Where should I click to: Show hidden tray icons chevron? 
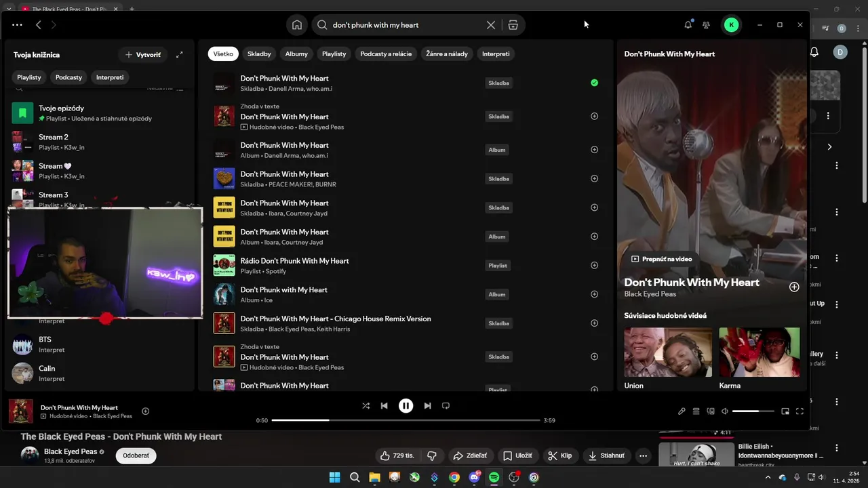[768, 477]
